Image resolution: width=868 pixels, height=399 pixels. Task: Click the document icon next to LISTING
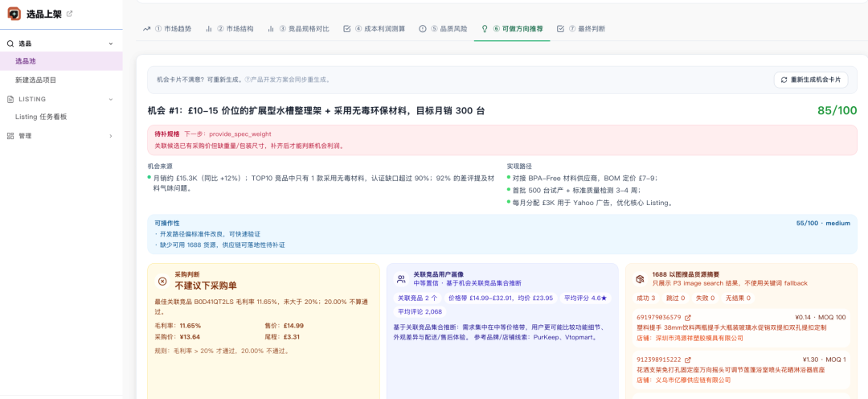pyautogui.click(x=10, y=99)
